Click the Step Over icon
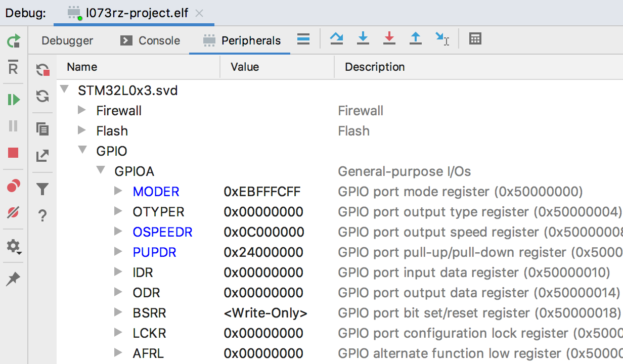The width and height of the screenshot is (623, 364). [x=337, y=39]
